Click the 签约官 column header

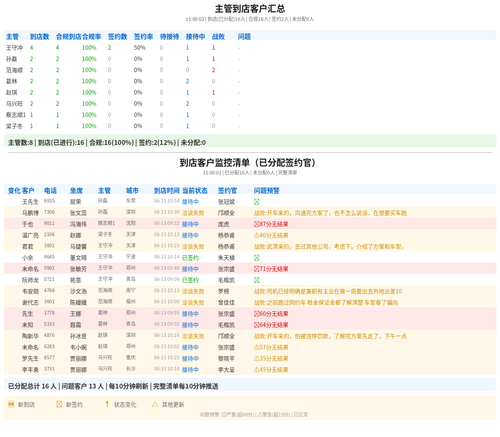227,191
